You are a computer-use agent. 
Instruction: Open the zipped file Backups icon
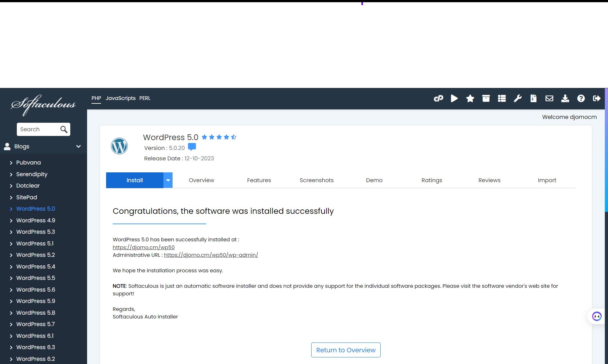point(533,98)
